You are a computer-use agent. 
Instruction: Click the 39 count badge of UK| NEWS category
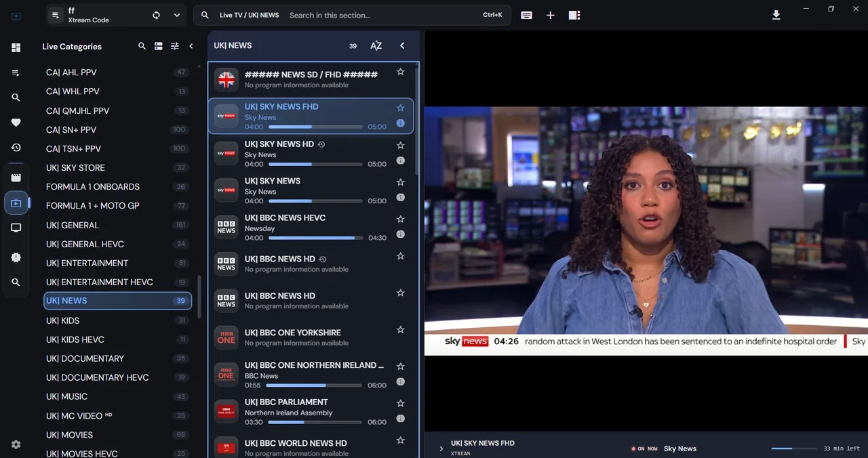(180, 301)
